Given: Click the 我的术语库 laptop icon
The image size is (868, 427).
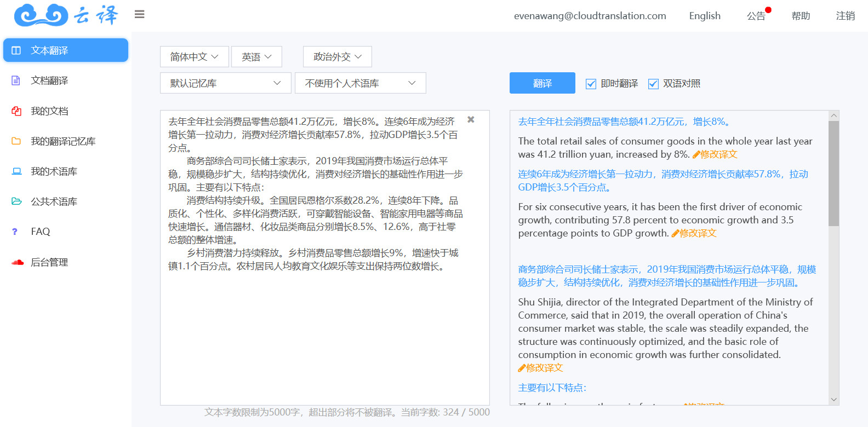Looking at the screenshot, I should [x=16, y=171].
